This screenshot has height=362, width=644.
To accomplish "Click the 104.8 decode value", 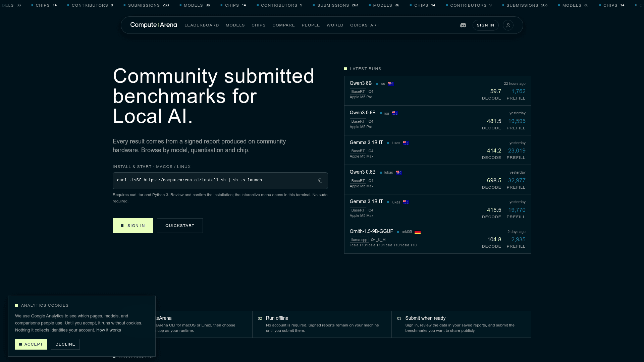I will (x=494, y=240).
